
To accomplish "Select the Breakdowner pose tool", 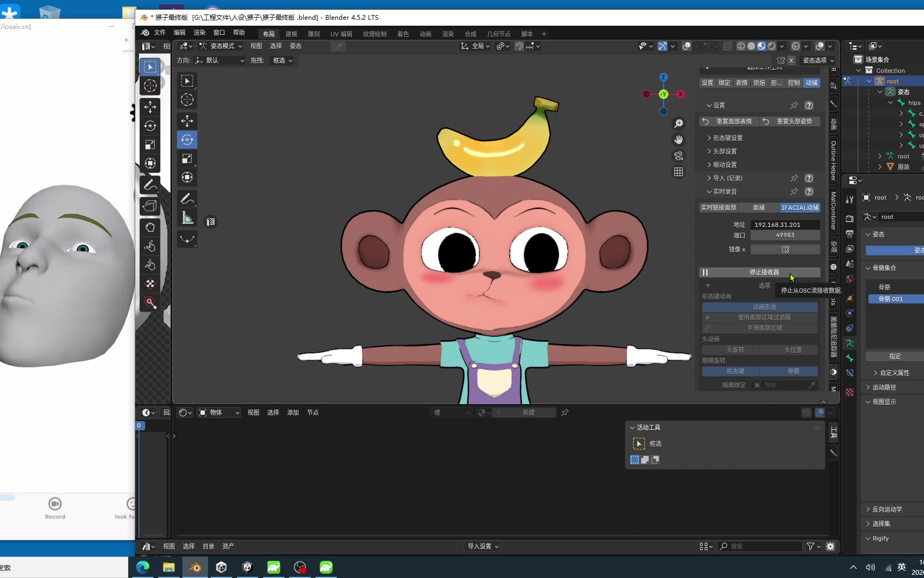I will click(187, 239).
